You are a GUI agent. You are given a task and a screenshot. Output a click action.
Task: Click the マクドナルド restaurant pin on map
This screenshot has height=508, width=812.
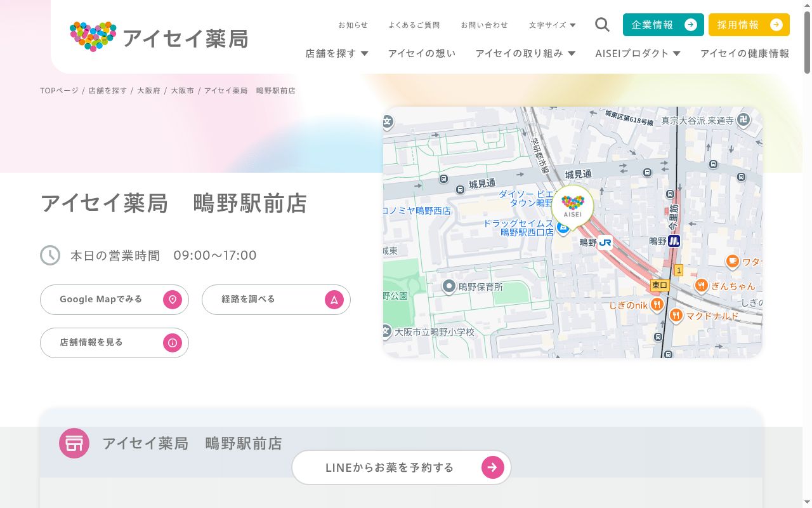[676, 316]
